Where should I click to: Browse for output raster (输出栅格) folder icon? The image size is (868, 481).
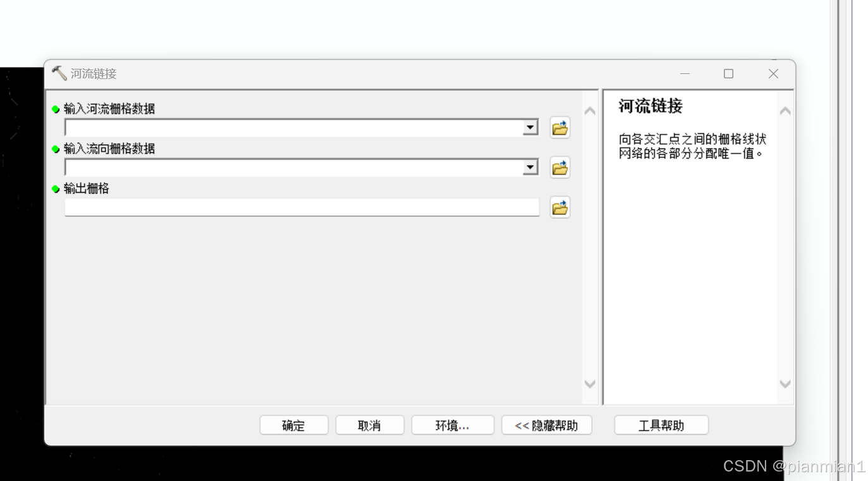pyautogui.click(x=559, y=207)
